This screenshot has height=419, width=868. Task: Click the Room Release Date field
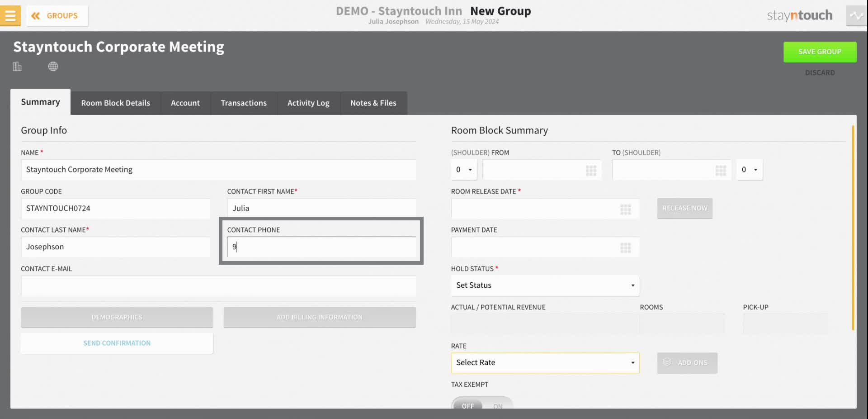545,209
